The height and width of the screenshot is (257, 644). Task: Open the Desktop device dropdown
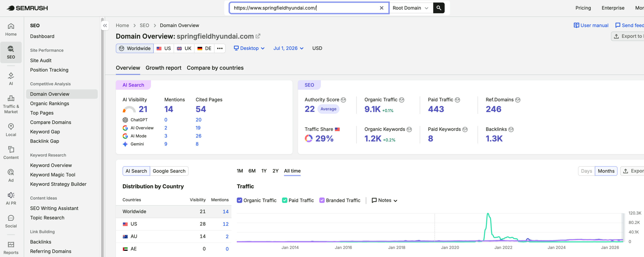click(249, 48)
